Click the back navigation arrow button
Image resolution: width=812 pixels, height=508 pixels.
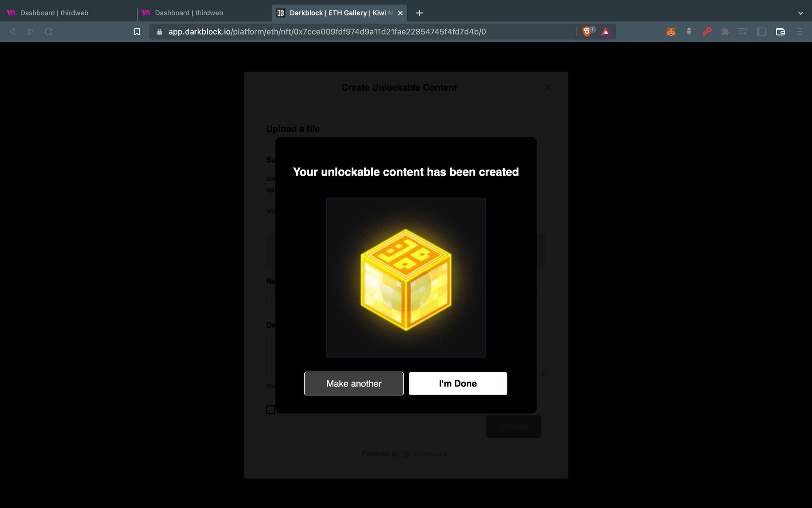pyautogui.click(x=13, y=32)
